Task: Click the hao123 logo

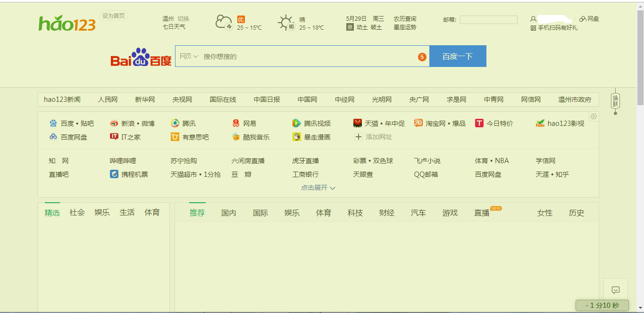Action: [67, 24]
